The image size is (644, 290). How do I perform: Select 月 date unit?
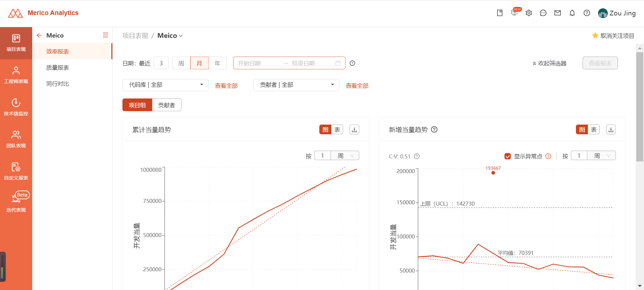tap(199, 63)
